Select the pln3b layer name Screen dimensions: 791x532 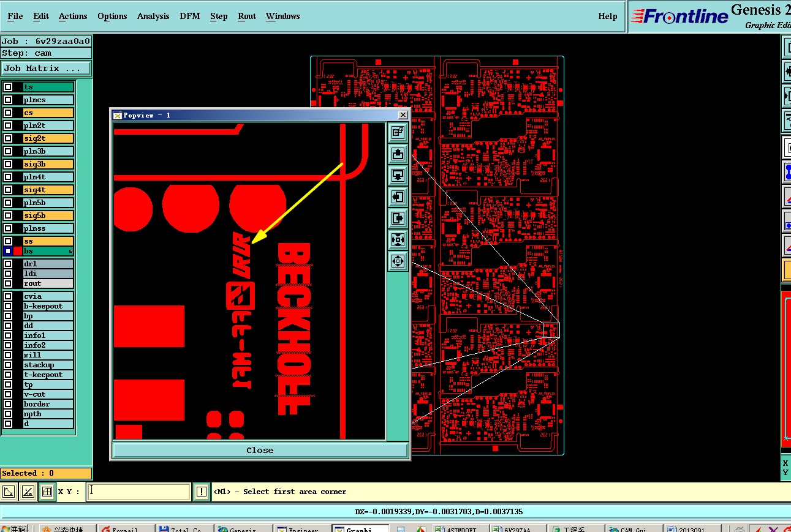tap(48, 151)
